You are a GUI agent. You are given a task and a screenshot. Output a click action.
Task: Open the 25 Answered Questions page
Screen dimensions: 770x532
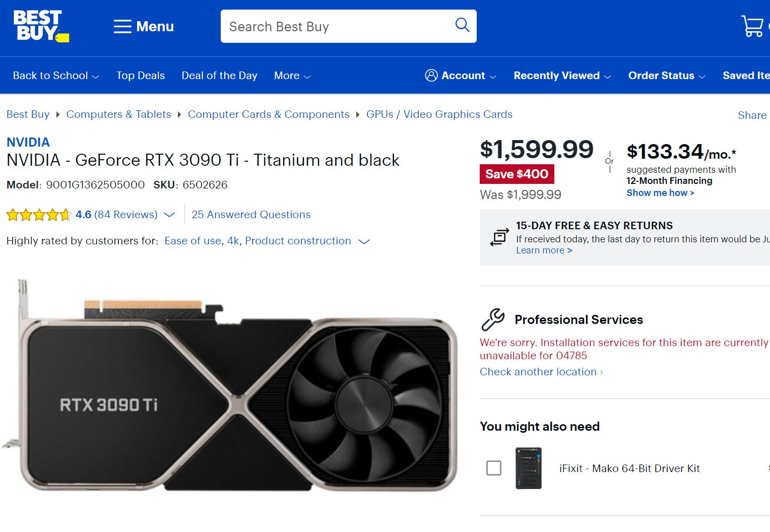click(251, 215)
